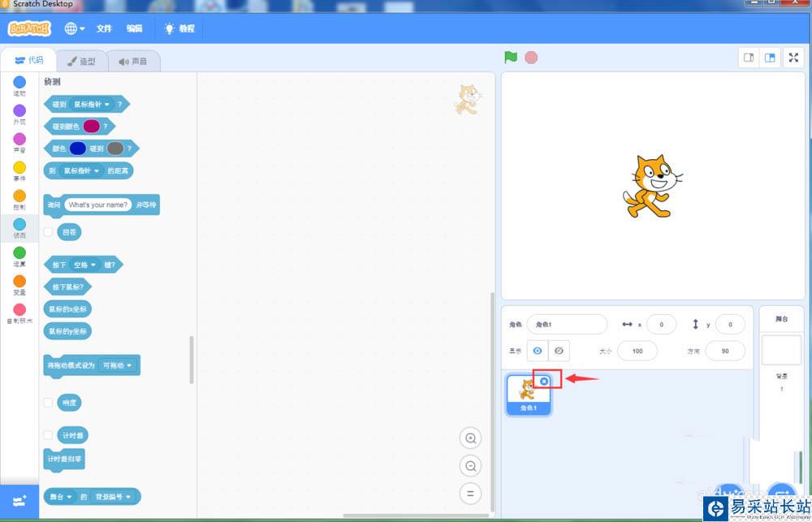Click the magenta color swatch in 碰到颜色 block
This screenshot has width=812, height=522.
coord(91,126)
